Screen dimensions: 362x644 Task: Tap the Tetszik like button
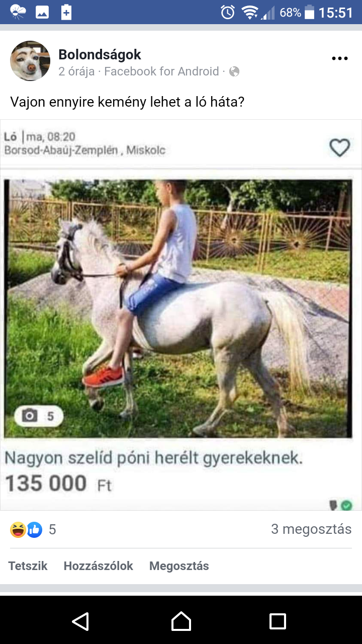[x=28, y=566]
